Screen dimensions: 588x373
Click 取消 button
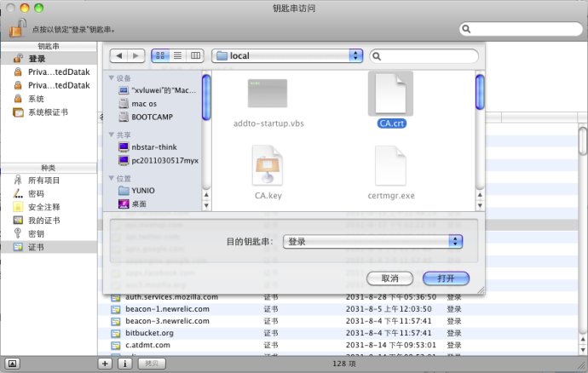tap(390, 278)
